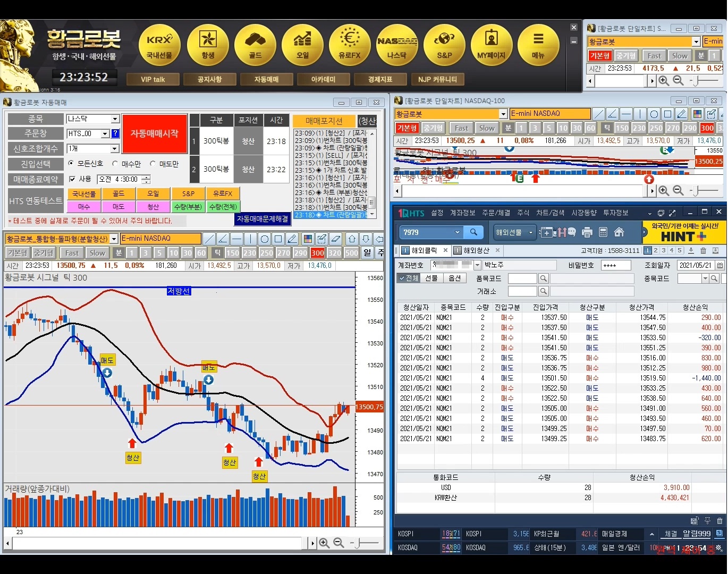Expand 종목 dropdown showing 나스닥

pos(115,119)
